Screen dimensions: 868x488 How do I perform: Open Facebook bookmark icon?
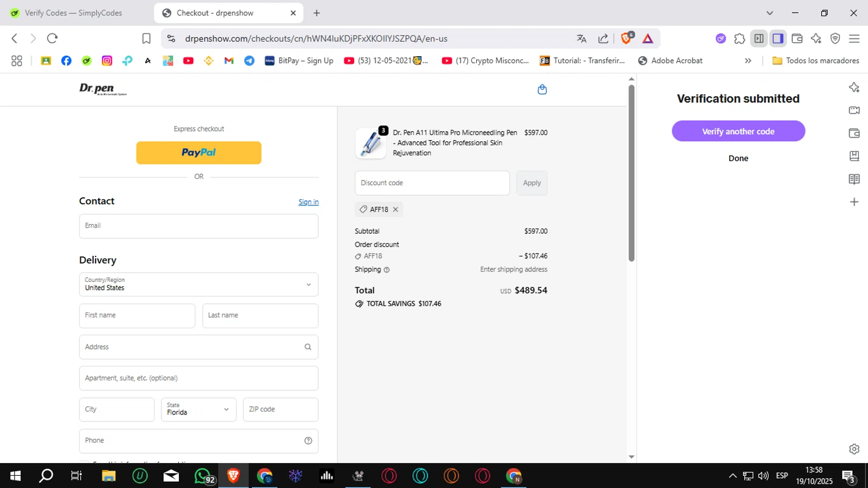pos(67,60)
